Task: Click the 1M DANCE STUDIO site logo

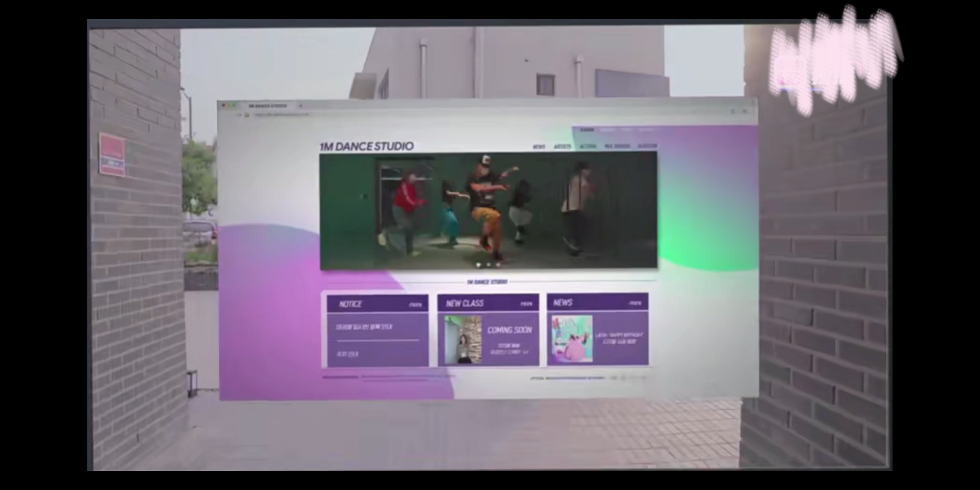Action: click(367, 146)
